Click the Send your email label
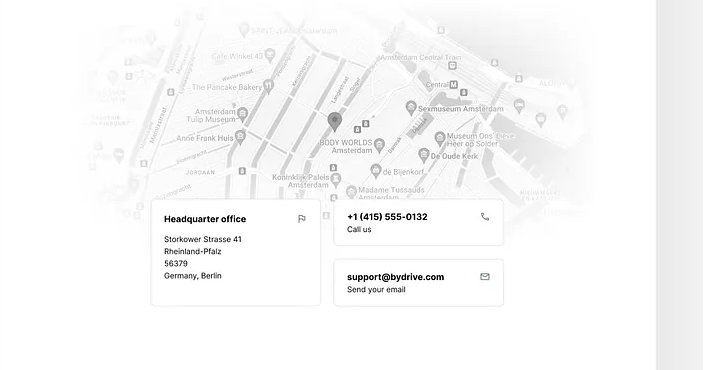Image resolution: width=715 pixels, height=370 pixels. [376, 290]
